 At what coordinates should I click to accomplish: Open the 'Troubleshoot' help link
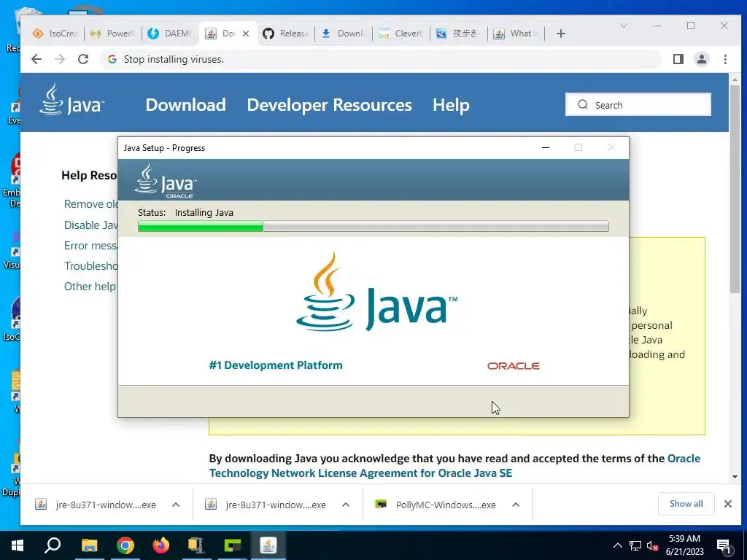pyautogui.click(x=90, y=265)
